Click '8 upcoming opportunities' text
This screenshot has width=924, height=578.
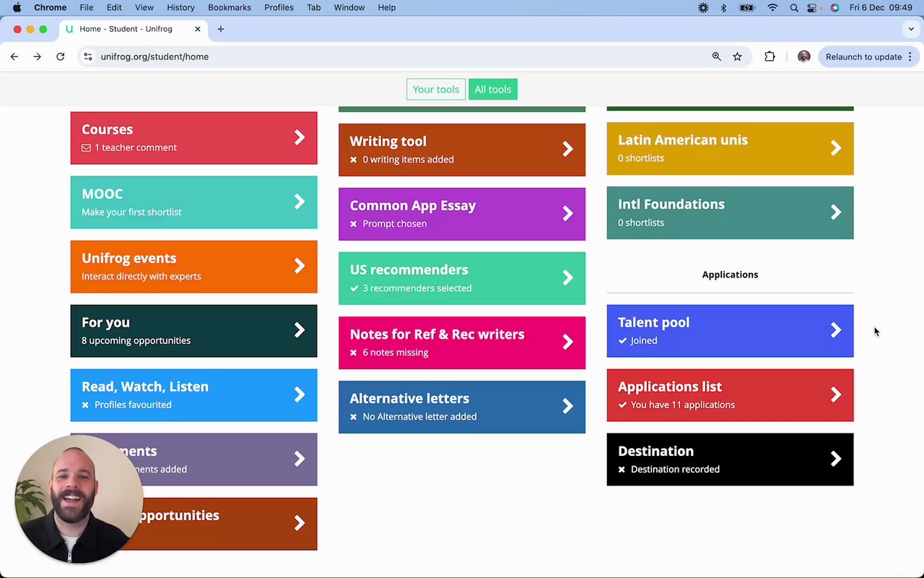136,340
